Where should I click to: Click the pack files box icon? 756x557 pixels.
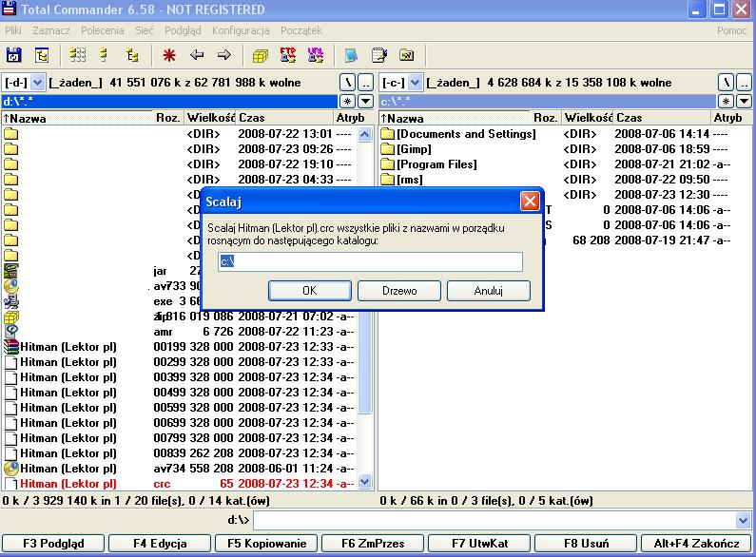pos(260,55)
